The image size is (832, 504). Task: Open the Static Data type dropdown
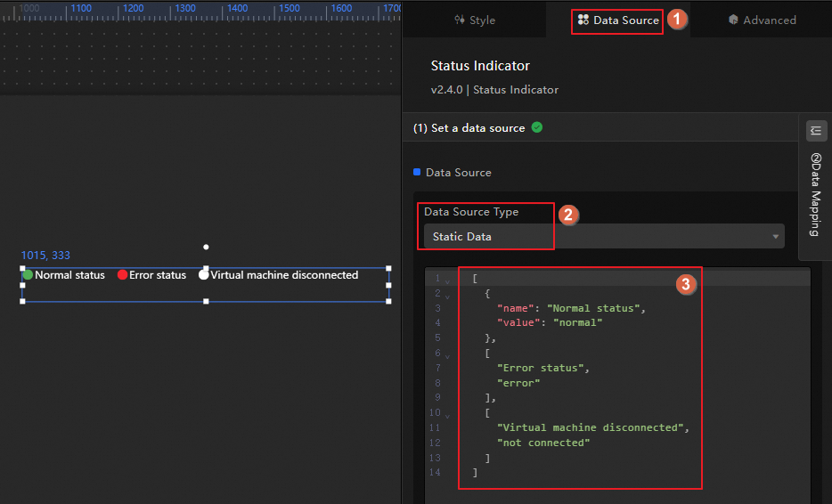pos(599,236)
